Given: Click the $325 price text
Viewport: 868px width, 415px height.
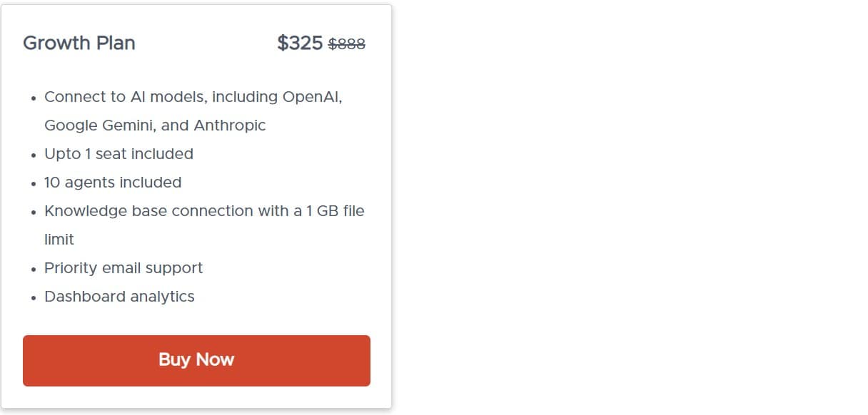Looking at the screenshot, I should point(300,43).
